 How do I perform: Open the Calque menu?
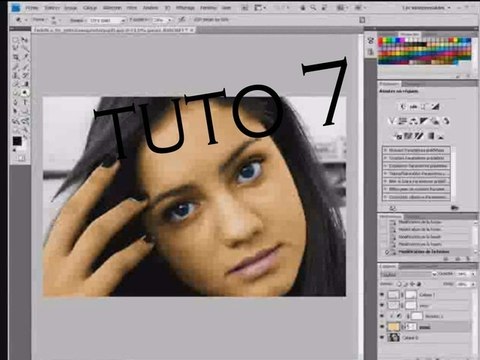90,7
